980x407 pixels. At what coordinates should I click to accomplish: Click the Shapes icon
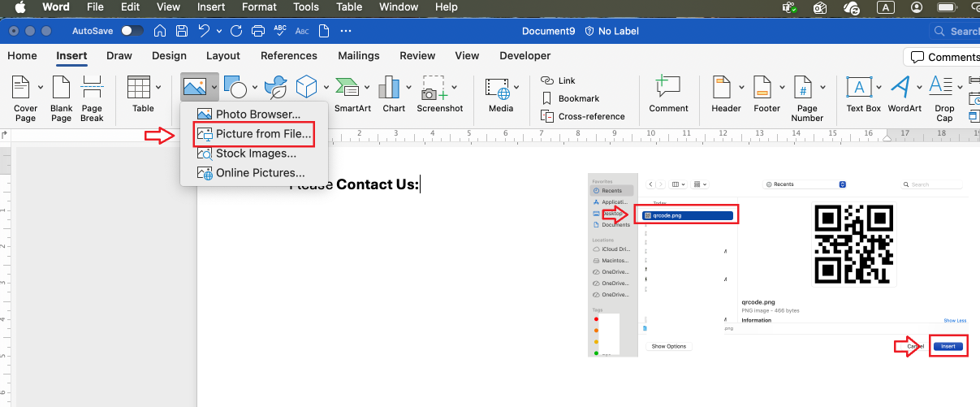point(235,87)
